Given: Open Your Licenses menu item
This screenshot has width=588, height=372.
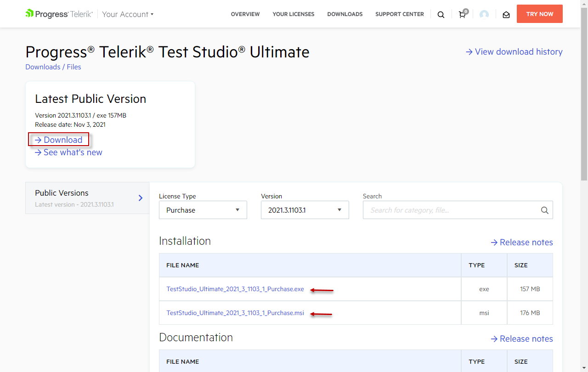Looking at the screenshot, I should (294, 14).
